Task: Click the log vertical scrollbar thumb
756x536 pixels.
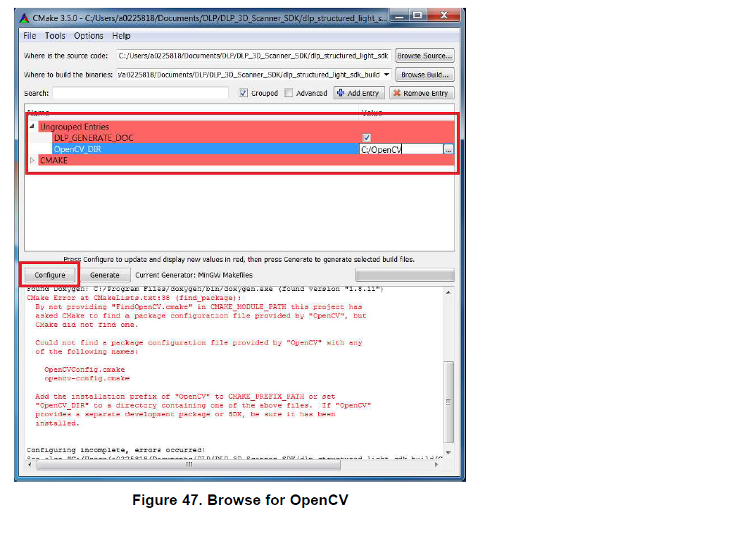Action: [x=448, y=402]
